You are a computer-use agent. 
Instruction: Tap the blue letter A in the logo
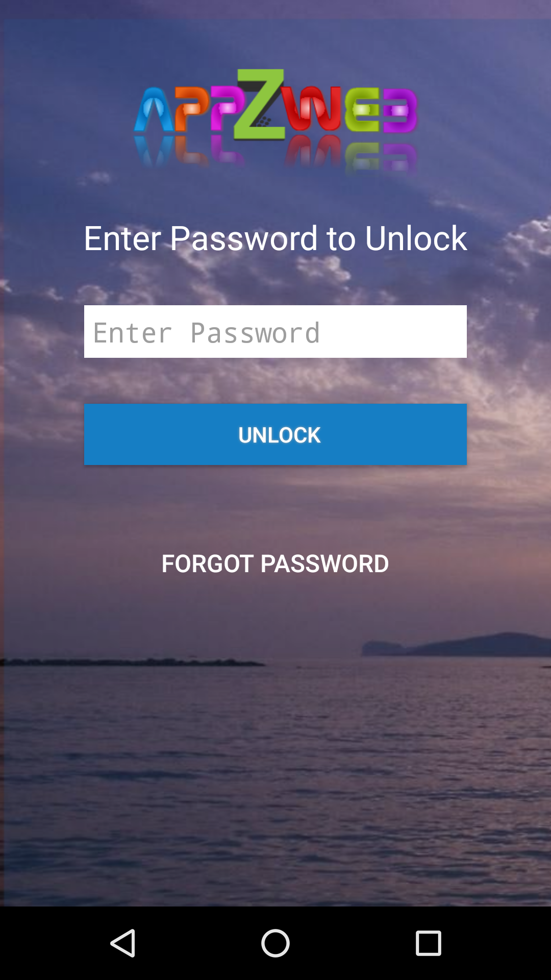[x=154, y=109]
